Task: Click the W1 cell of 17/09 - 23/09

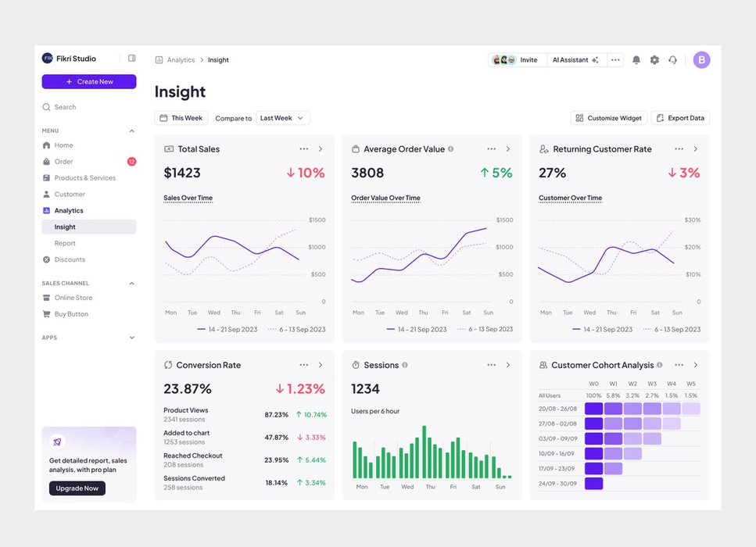Action: [x=613, y=468]
